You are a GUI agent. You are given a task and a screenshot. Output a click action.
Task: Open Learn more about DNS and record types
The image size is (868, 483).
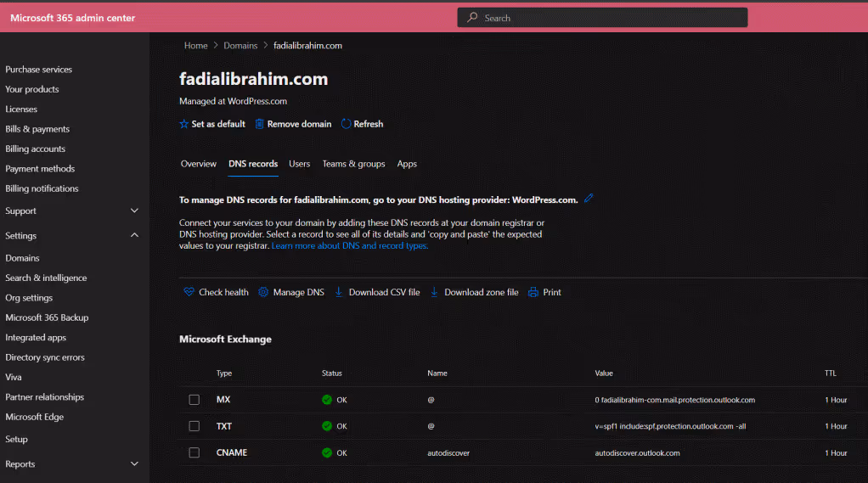click(350, 245)
